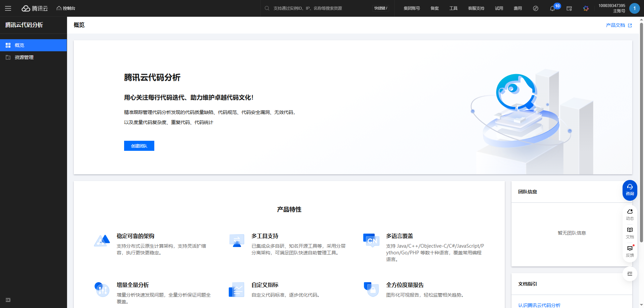Click the 多语言覆盖 title
This screenshot has width=644, height=308.
[399, 236]
